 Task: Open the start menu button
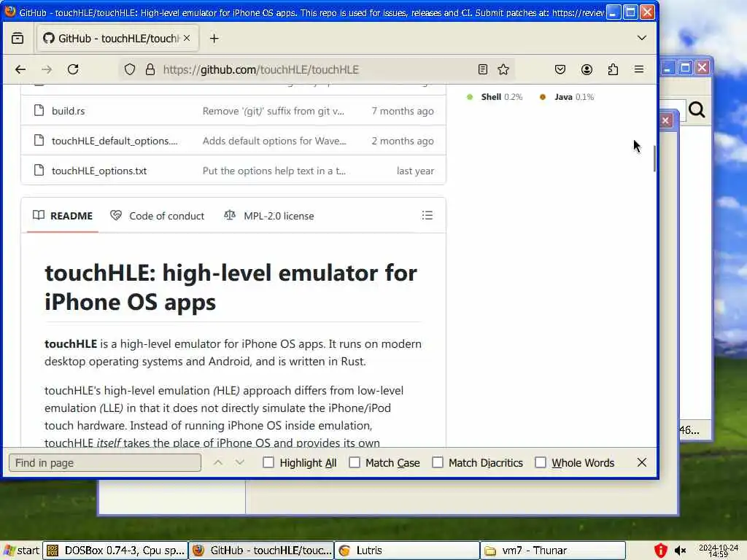pyautogui.click(x=21, y=551)
